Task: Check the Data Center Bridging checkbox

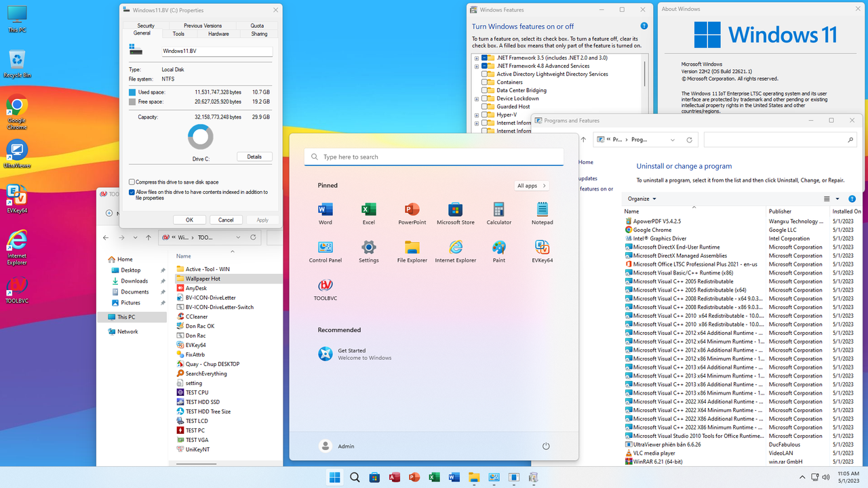Action: pyautogui.click(x=485, y=90)
